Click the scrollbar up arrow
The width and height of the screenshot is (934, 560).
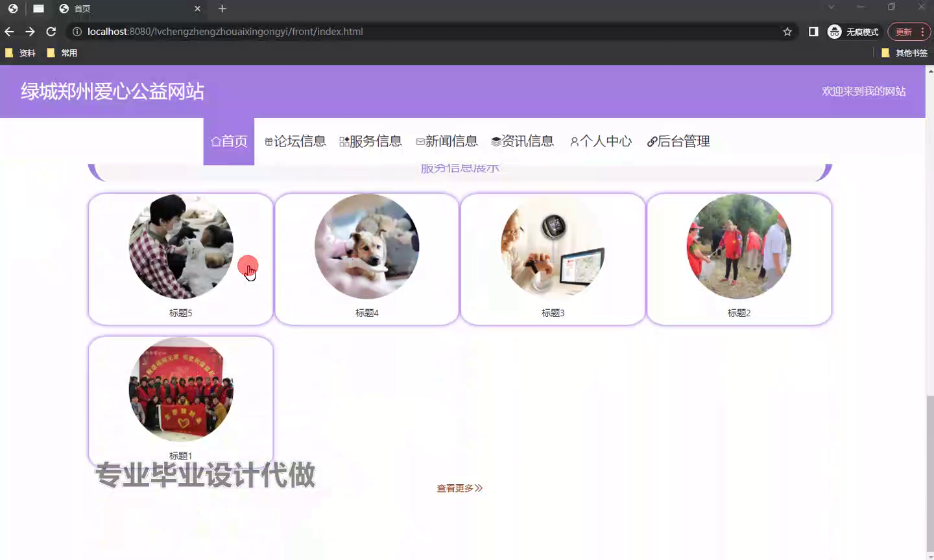[x=929, y=70]
